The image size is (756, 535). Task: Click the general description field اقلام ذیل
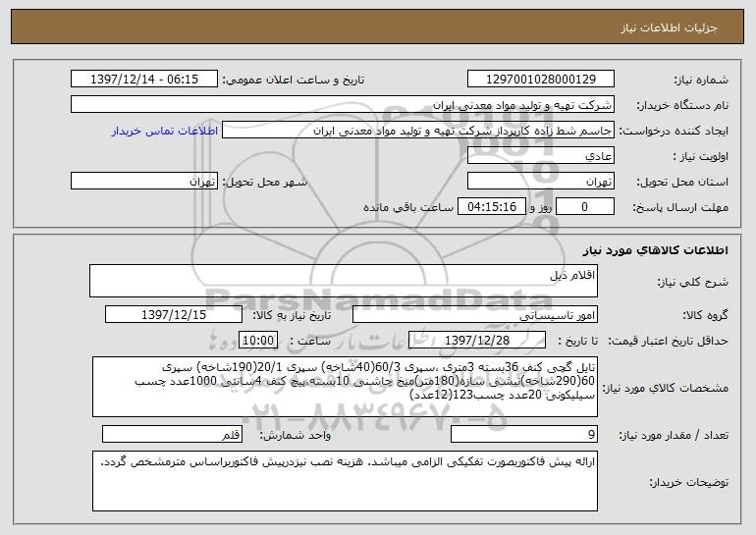[344, 281]
